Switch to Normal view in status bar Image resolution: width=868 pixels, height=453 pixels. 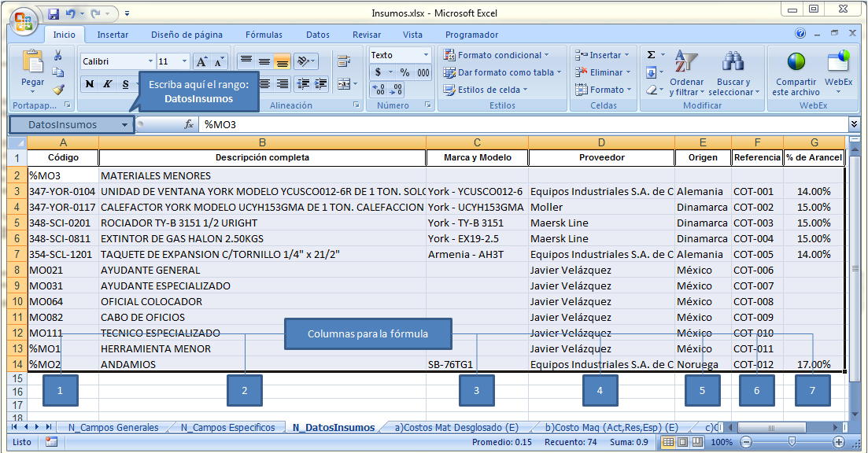pyautogui.click(x=668, y=442)
